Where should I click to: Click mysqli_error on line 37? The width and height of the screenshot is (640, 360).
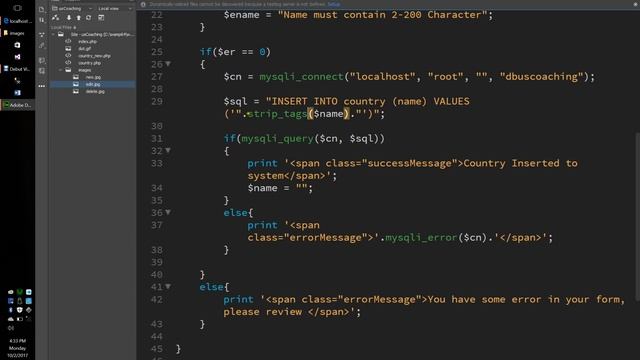click(x=421, y=238)
